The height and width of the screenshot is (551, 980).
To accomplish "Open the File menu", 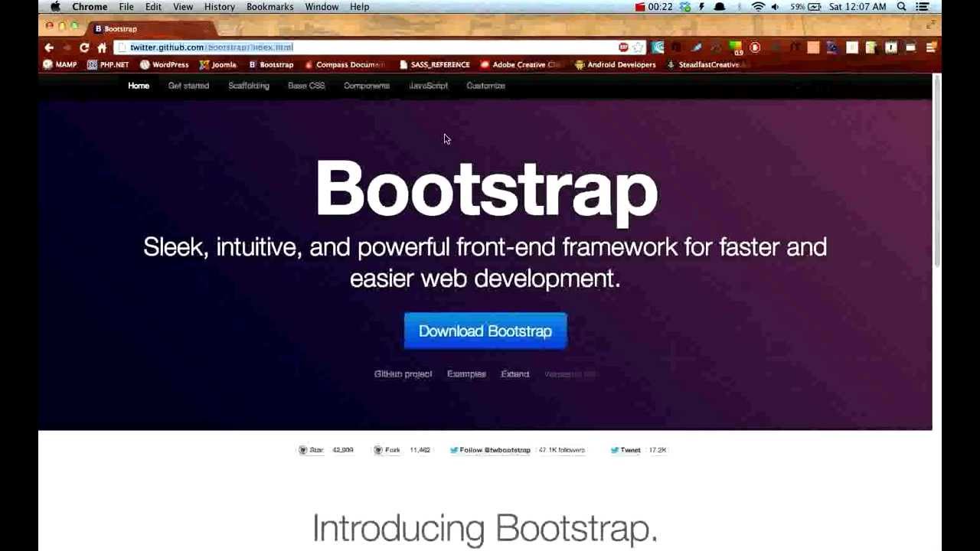I will click(126, 7).
